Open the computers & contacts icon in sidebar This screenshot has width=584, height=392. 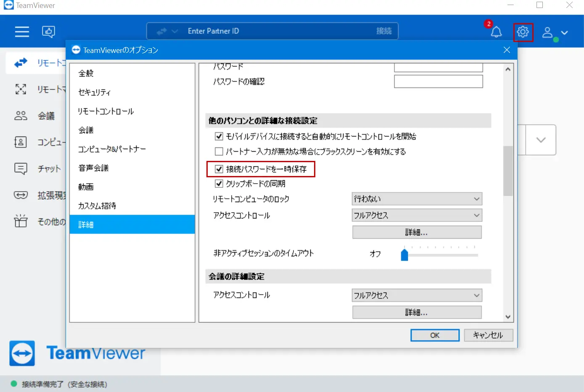[21, 142]
